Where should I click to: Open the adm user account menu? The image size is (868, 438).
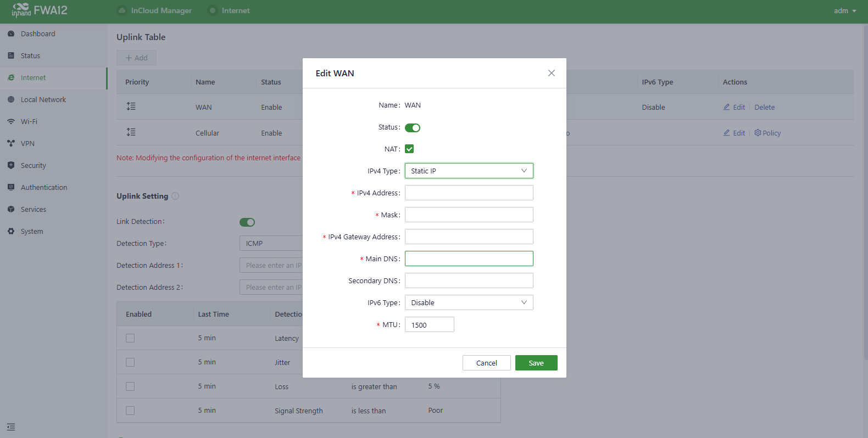pos(845,10)
